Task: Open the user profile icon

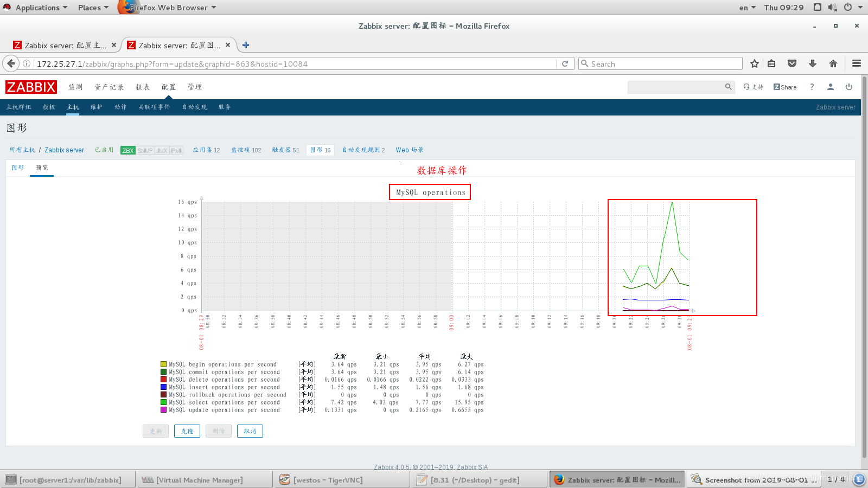Action: (x=830, y=87)
